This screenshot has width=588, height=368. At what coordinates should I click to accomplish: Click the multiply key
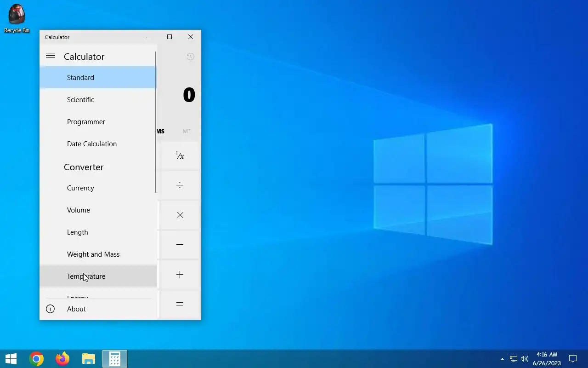(x=180, y=215)
